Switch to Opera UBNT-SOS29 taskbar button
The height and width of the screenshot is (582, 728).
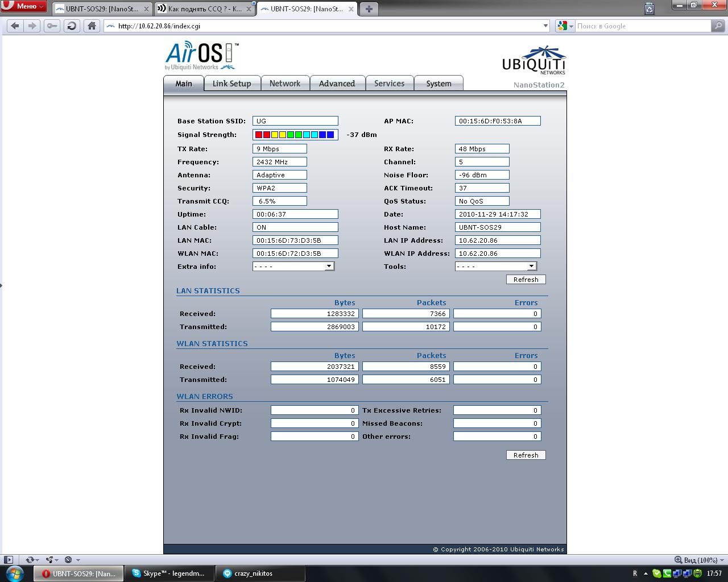[78, 573]
